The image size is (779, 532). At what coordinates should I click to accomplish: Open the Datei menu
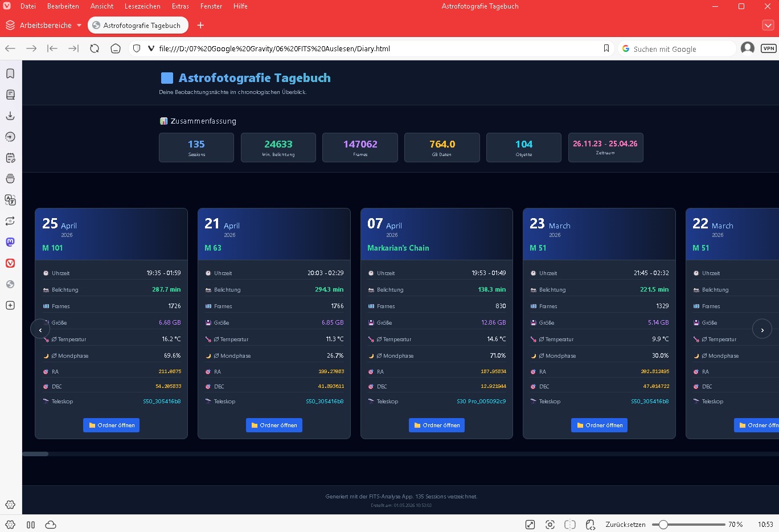point(28,6)
